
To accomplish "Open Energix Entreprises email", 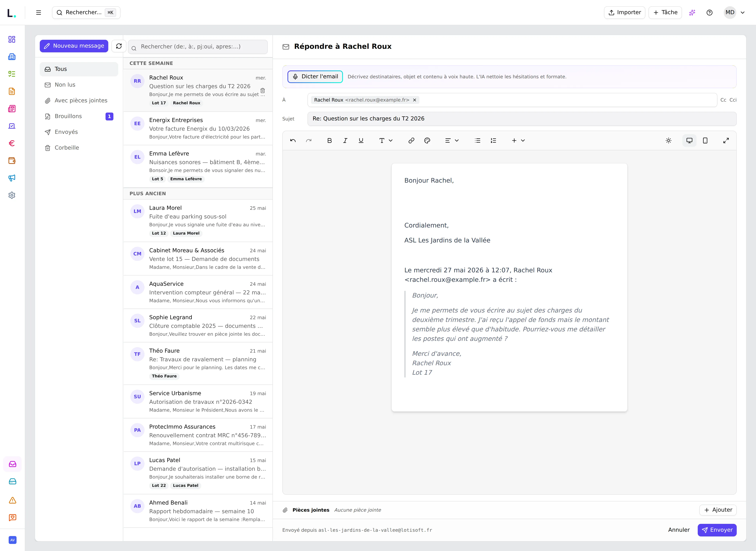I will click(x=198, y=129).
